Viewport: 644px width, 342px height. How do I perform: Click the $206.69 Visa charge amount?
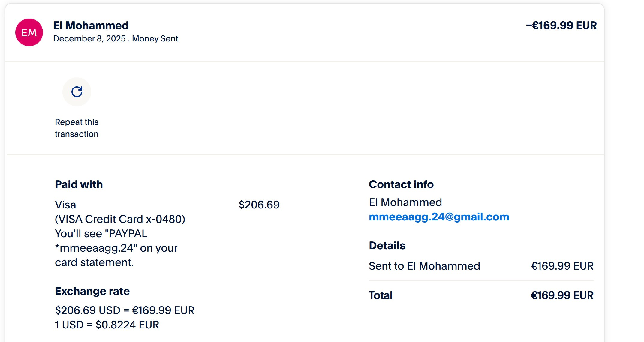(259, 205)
